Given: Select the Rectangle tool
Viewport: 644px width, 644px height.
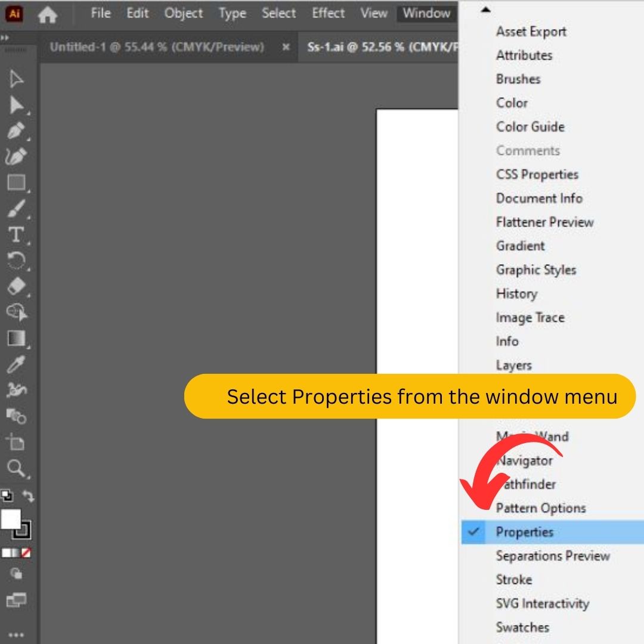Looking at the screenshot, I should tap(16, 182).
